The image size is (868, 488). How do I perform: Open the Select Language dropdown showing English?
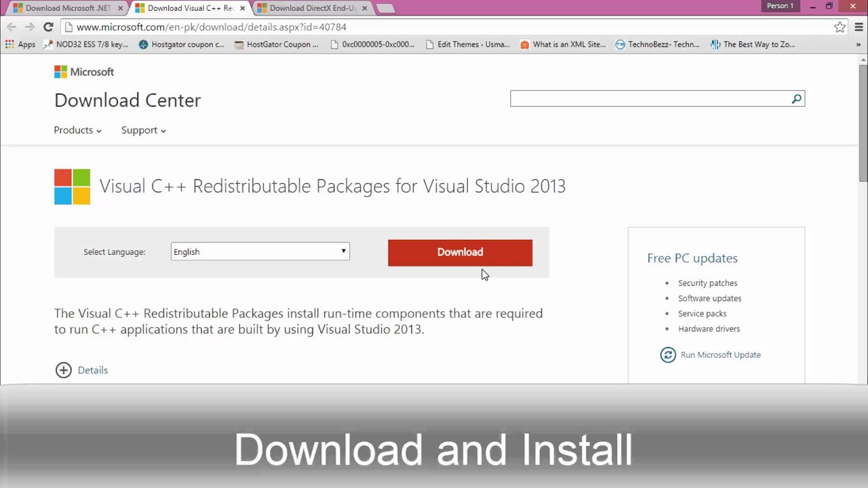click(260, 251)
